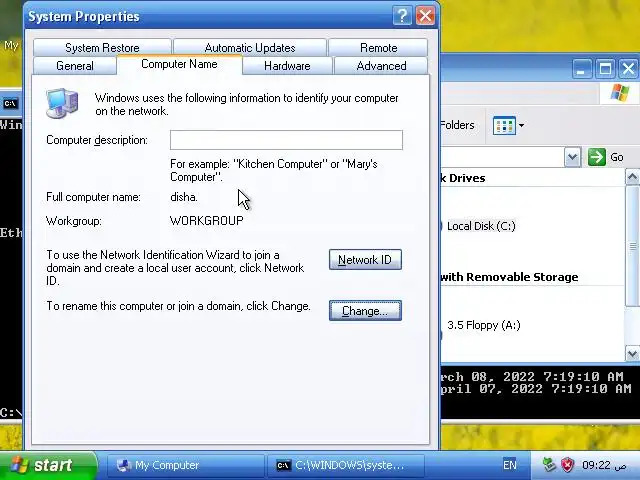
Task: Click the My Computer scrollbar thumb
Action: (x=632, y=246)
